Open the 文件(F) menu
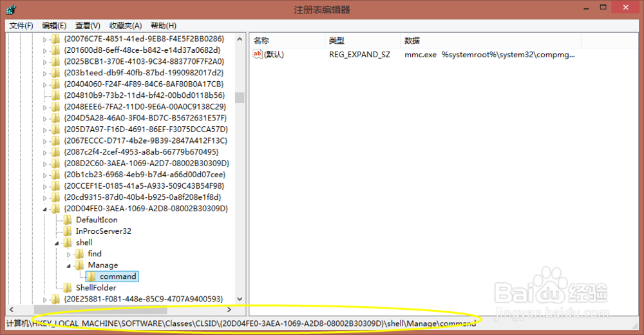This screenshot has height=335, width=644. tap(21, 26)
